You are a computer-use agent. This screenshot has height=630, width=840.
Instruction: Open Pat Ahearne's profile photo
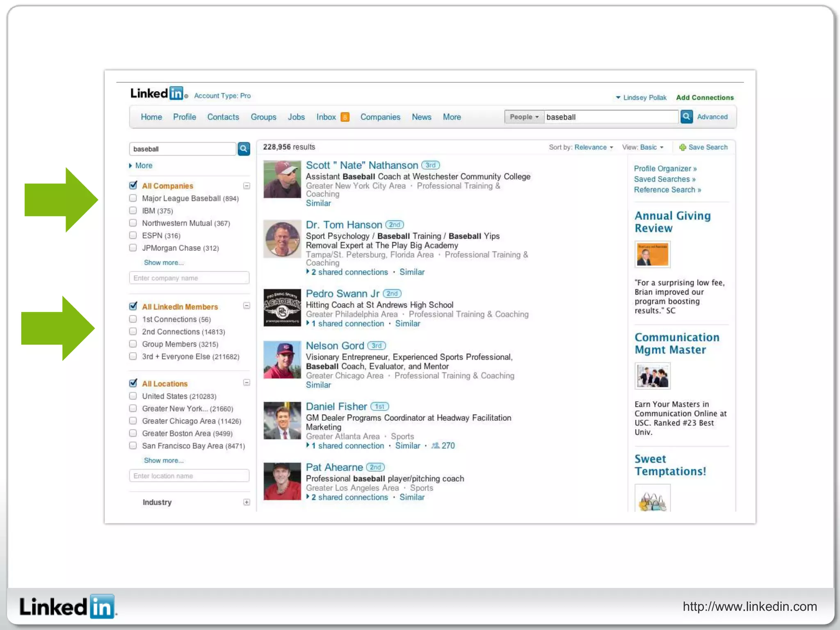[x=282, y=481]
